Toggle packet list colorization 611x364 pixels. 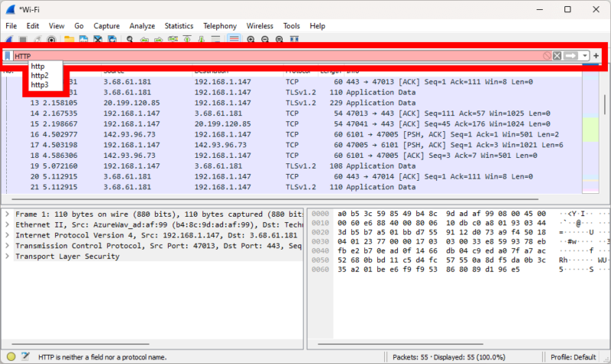click(x=234, y=39)
